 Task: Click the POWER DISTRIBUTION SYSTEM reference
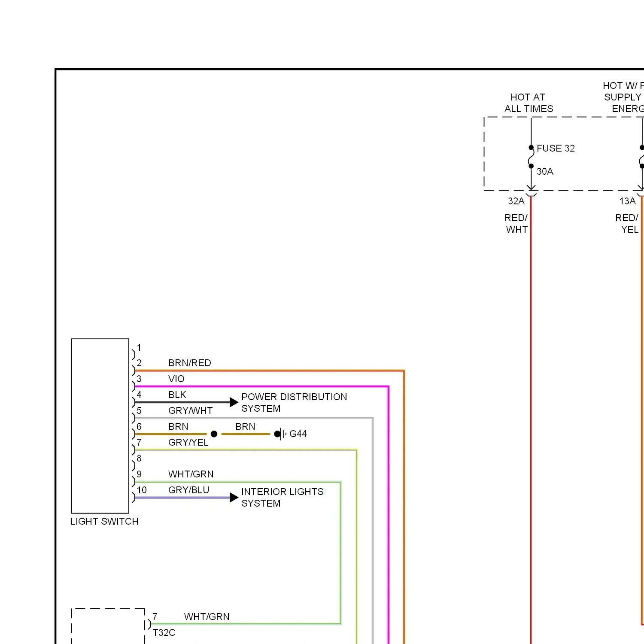[294, 402]
